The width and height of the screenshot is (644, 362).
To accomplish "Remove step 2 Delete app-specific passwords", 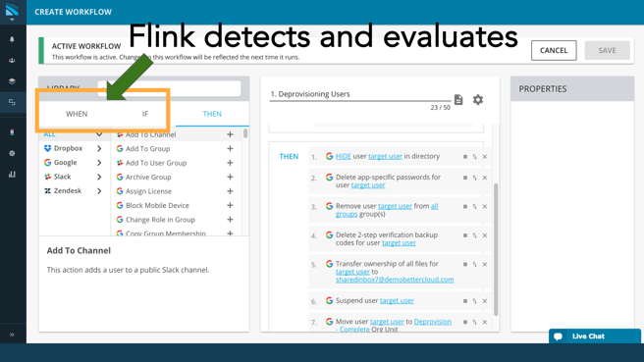I will [485, 178].
